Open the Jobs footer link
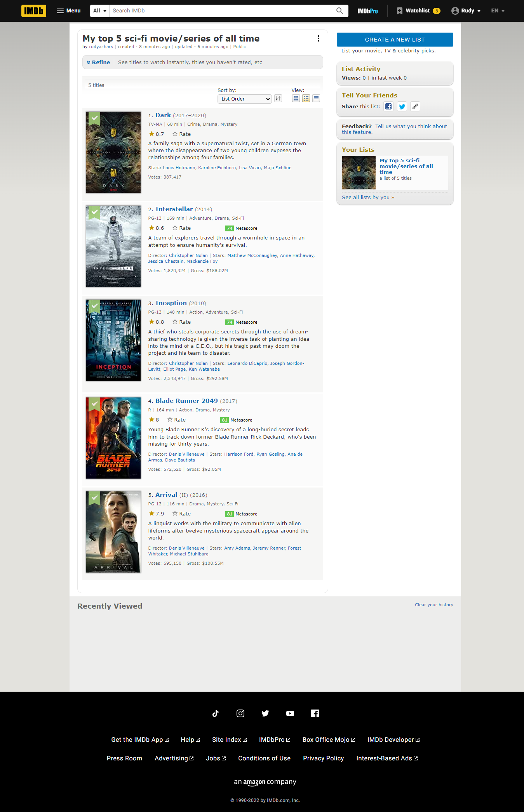Viewport: 524px width, 812px height. point(216,758)
